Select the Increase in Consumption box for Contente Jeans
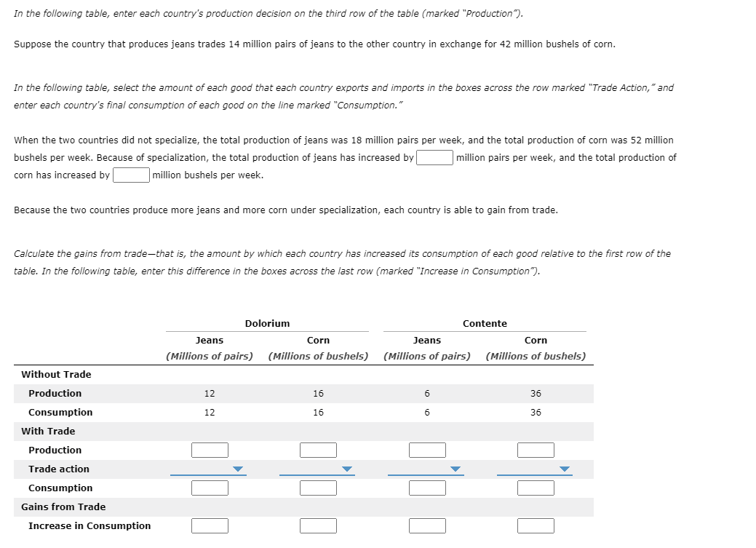This screenshot has width=756, height=548. tap(427, 525)
